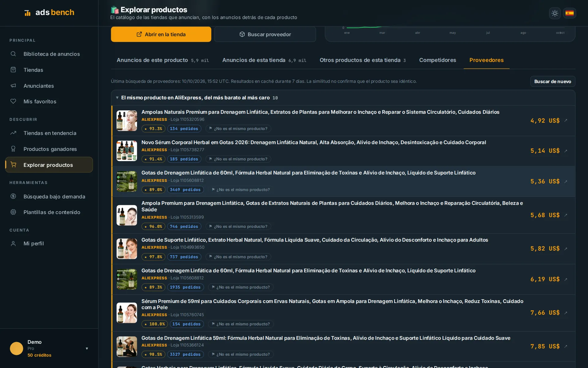Open external link arrow for 5,14 US$ product

(566, 151)
